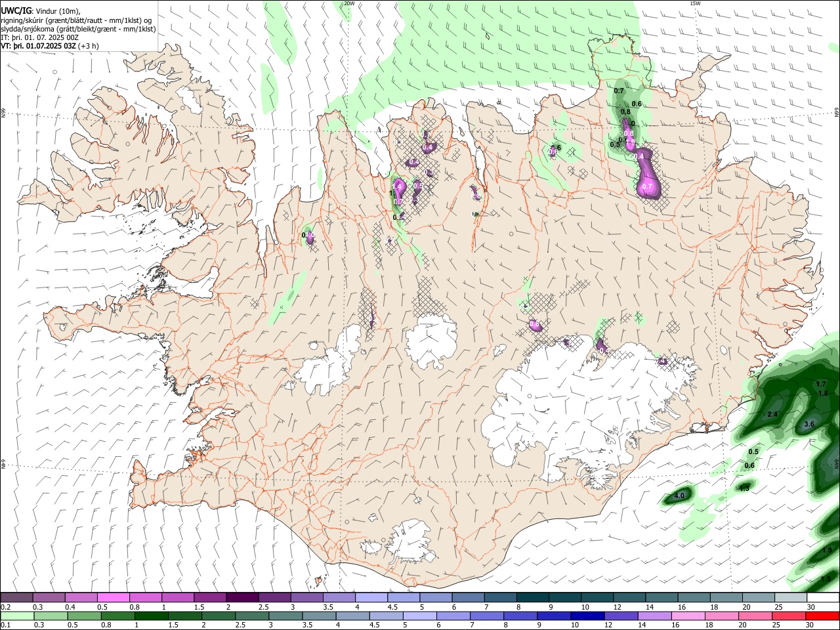The width and height of the screenshot is (840, 630).
Task: Click the 15W longitude label
Action: (x=695, y=3)
